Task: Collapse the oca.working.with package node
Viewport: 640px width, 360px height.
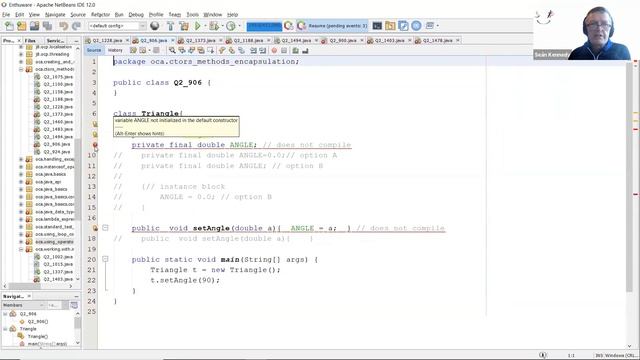Action: click(x=21, y=249)
